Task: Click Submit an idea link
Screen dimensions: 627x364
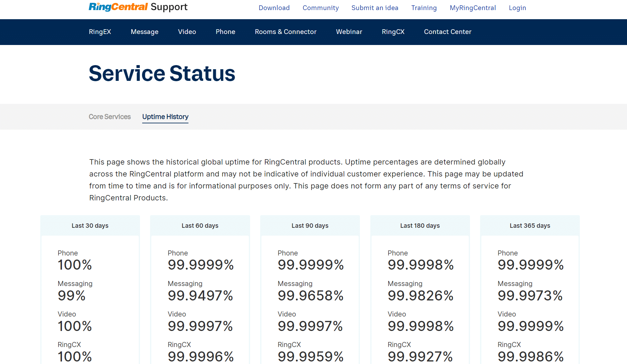Action: 375,8
